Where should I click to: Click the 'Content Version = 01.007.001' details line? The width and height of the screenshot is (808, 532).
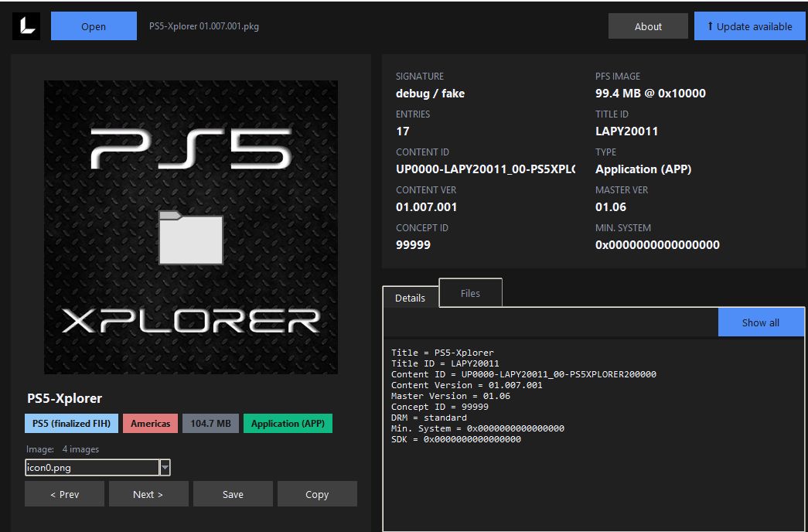pos(466,385)
